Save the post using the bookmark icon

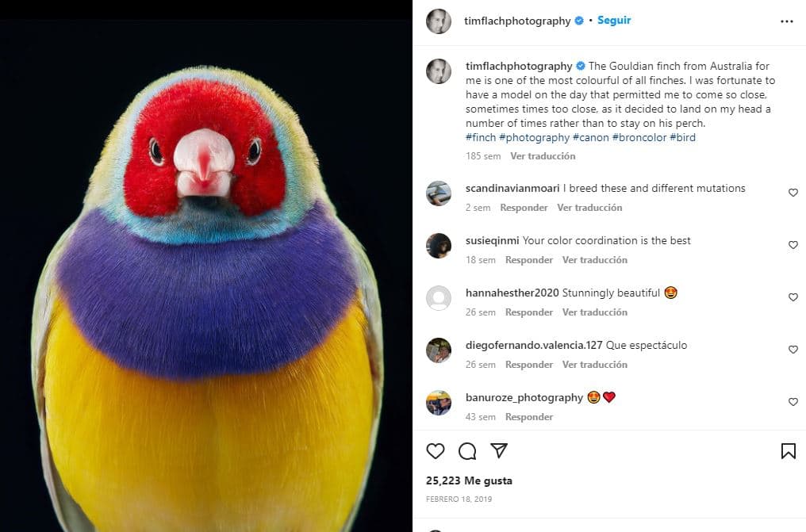[x=788, y=450]
